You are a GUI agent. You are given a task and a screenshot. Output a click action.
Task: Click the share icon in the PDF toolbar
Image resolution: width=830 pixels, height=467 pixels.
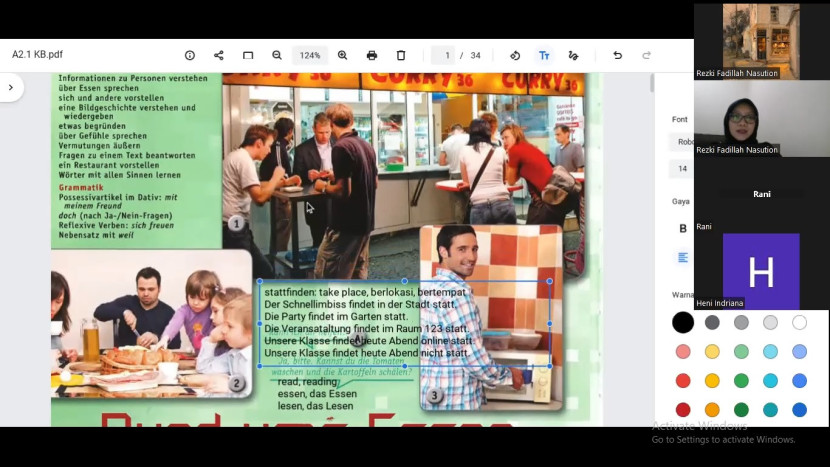[x=219, y=55]
